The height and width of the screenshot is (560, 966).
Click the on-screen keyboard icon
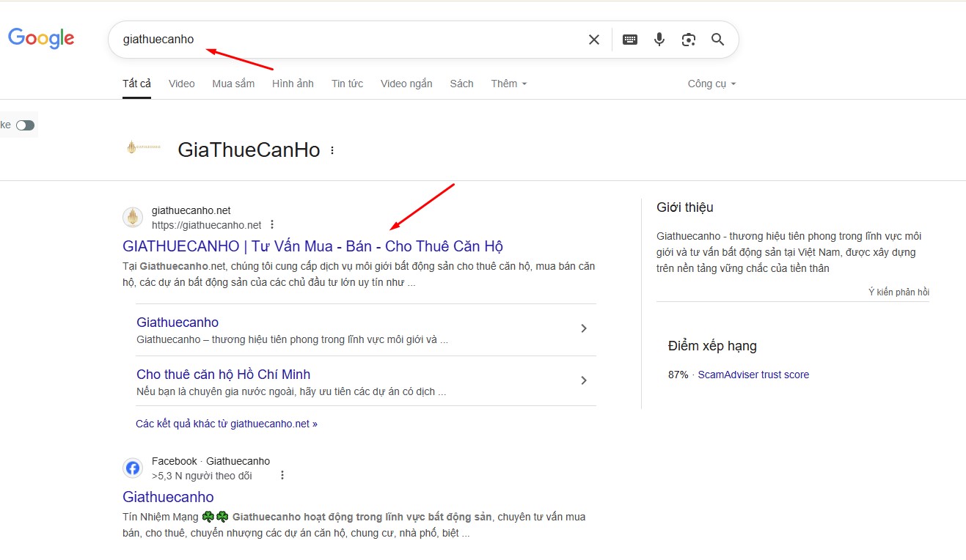[629, 40]
